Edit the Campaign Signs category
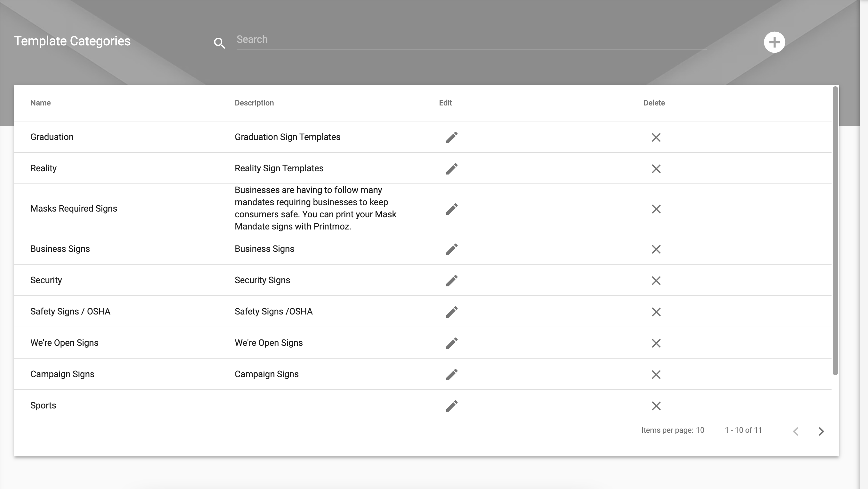Viewport: 868px width, 489px height. (452, 375)
